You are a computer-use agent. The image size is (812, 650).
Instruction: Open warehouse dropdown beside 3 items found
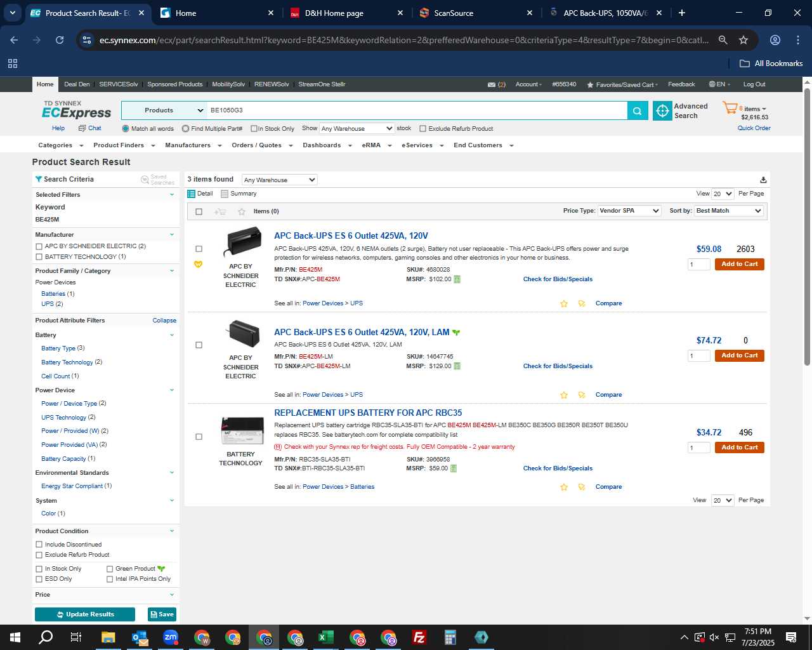[279, 180]
